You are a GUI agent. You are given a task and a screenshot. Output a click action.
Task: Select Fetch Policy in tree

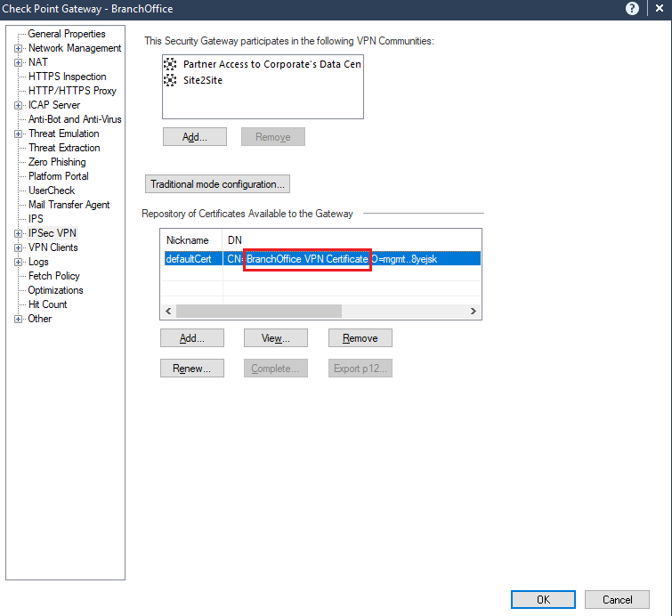[53, 276]
